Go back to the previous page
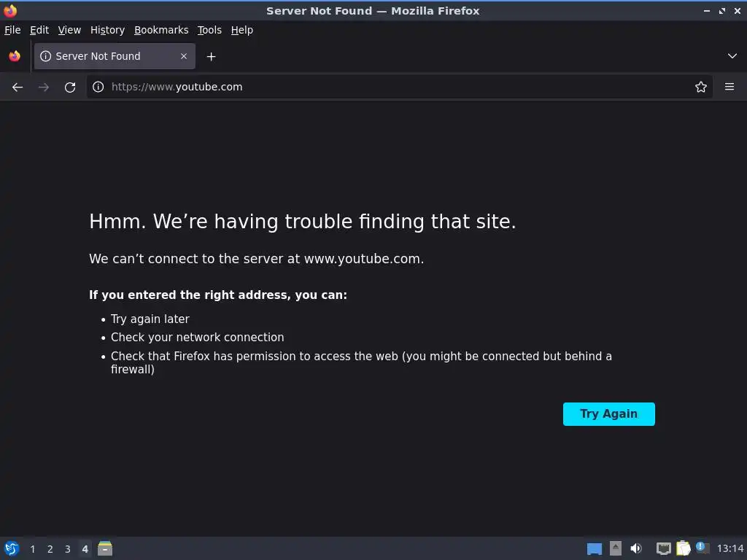747x560 pixels. (x=18, y=87)
